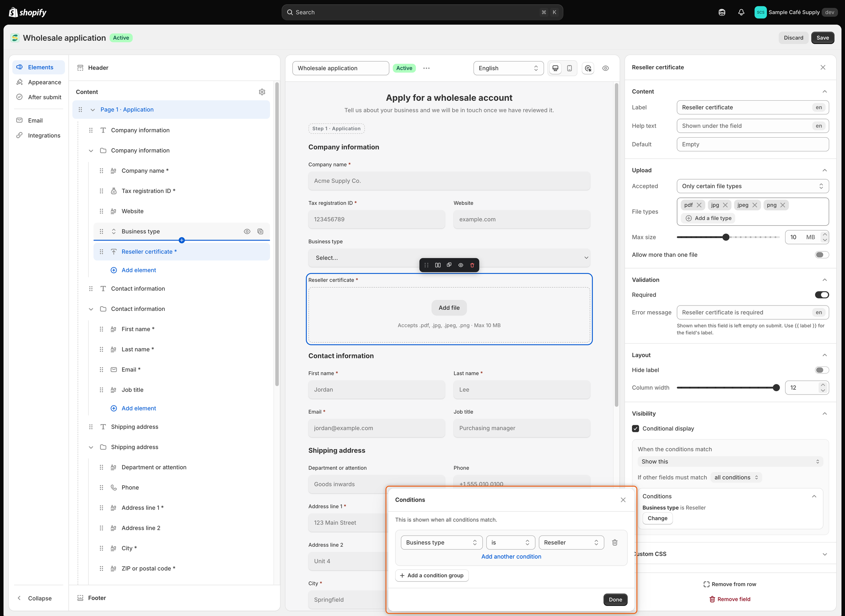Open the Appearance section
This screenshot has height=616, width=845.
pos(39,82)
